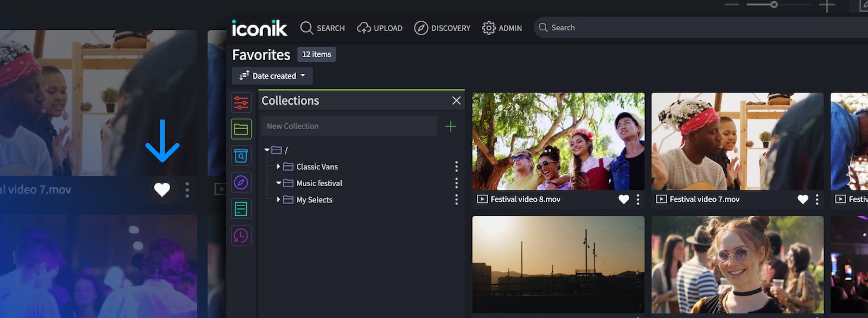Open the teal notes sidebar icon
The height and width of the screenshot is (318, 868).
pyautogui.click(x=241, y=209)
